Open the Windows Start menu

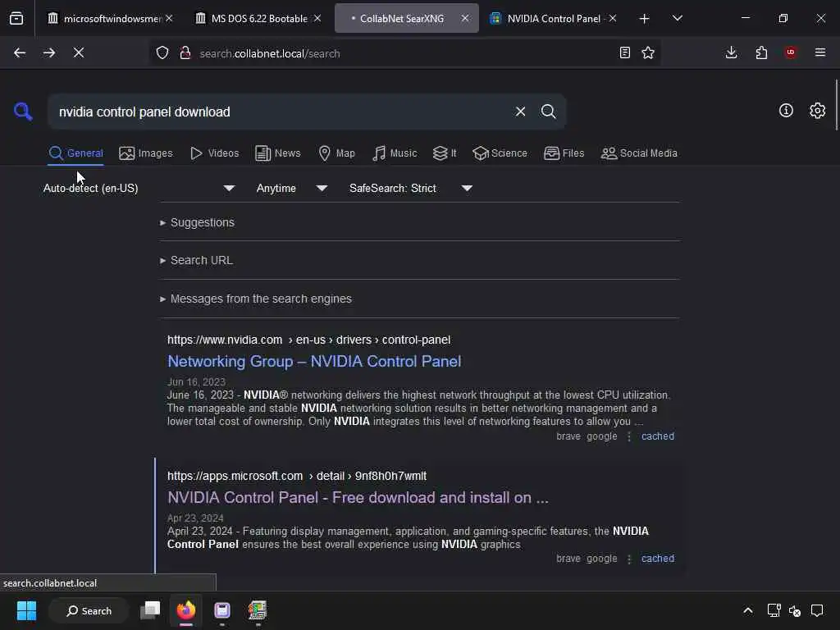click(x=26, y=610)
